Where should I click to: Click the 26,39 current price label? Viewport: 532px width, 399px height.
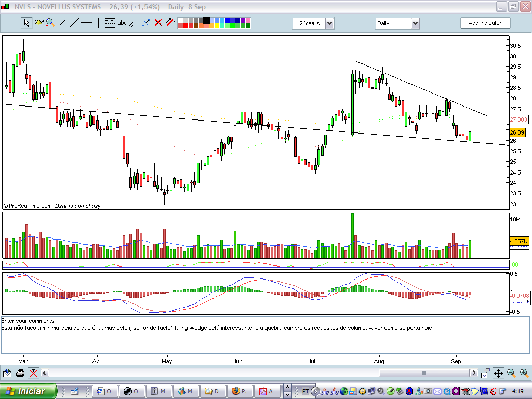pos(517,132)
